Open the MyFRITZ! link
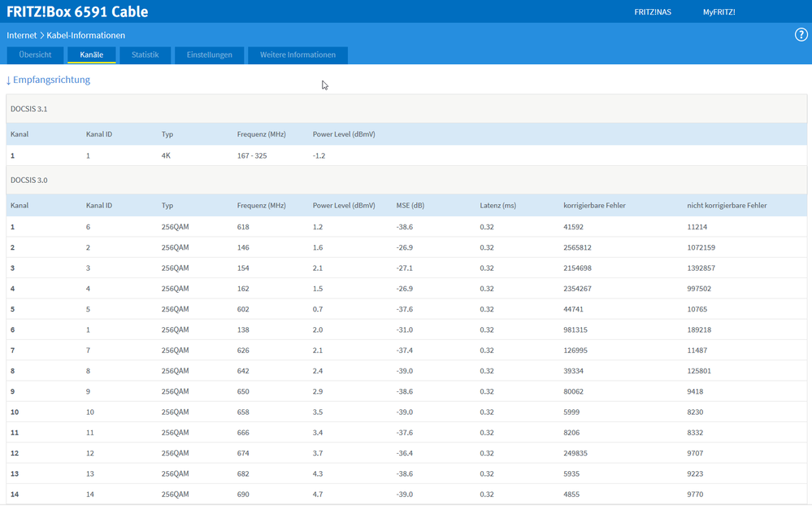 coord(719,12)
